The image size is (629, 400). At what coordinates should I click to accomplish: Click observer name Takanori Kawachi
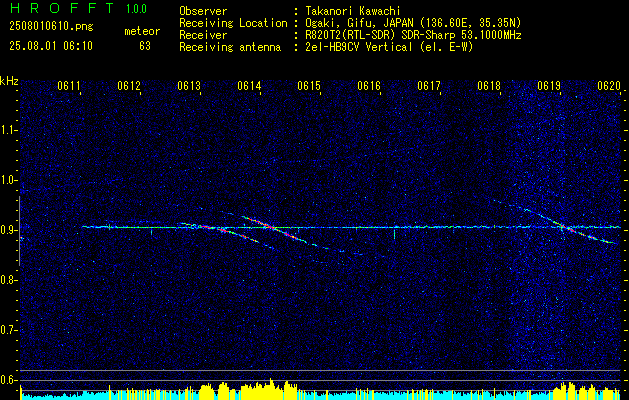tap(352, 12)
